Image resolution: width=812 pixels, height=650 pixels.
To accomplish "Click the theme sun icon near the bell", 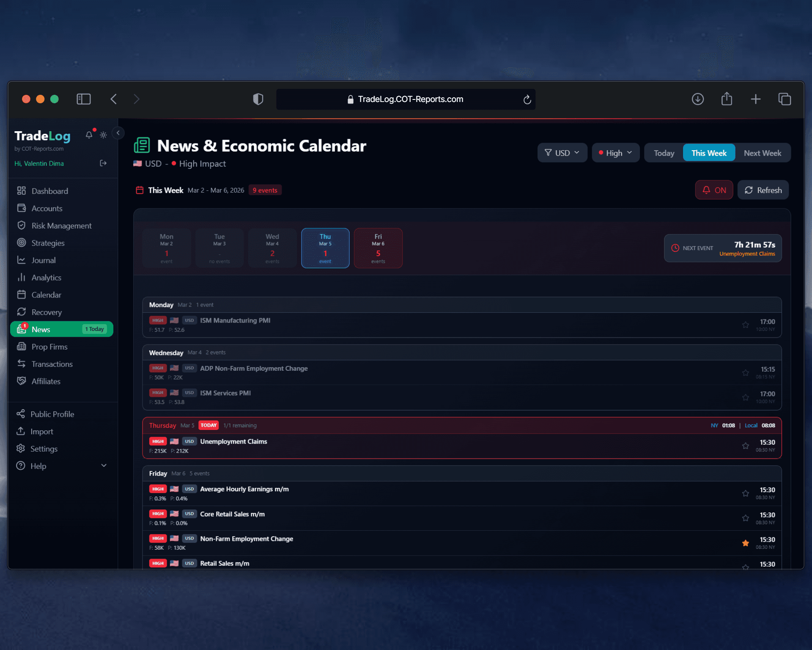I will 103,135.
